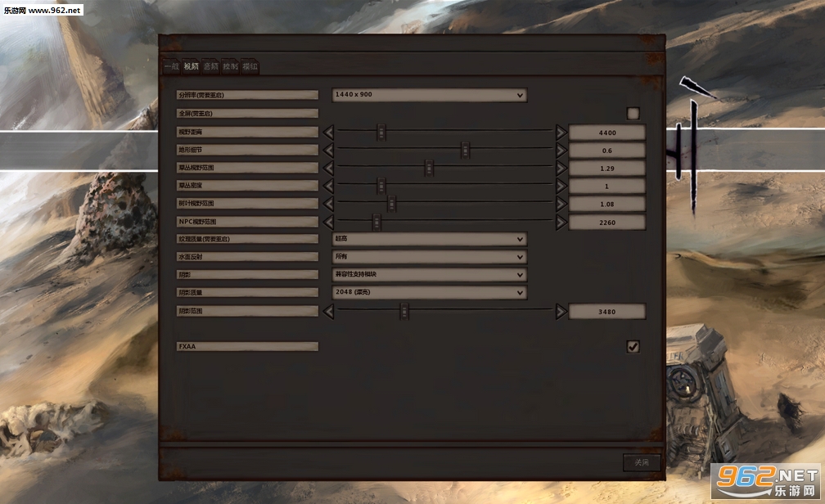
Task: Open the 纹理质量 dropdown showing 超高
Action: (430, 239)
